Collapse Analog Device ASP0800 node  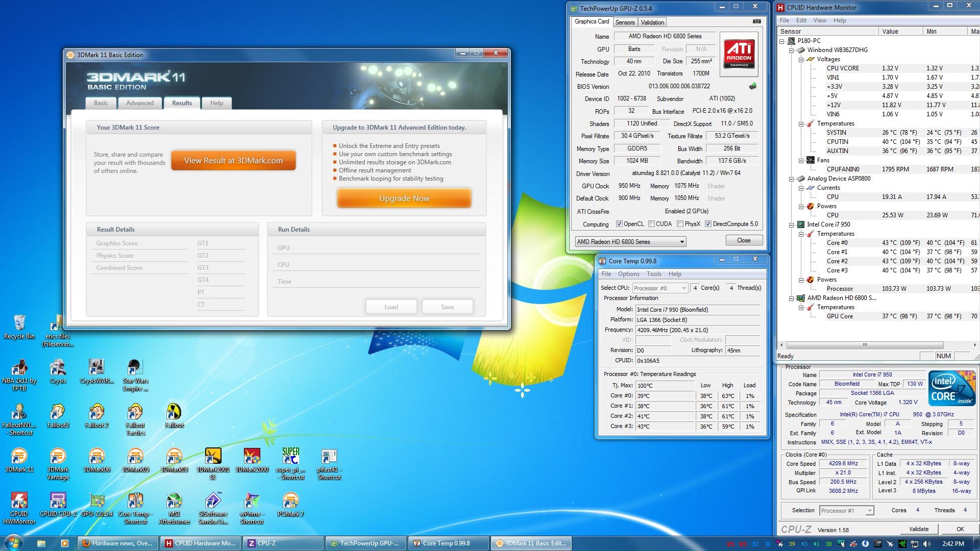coord(792,179)
